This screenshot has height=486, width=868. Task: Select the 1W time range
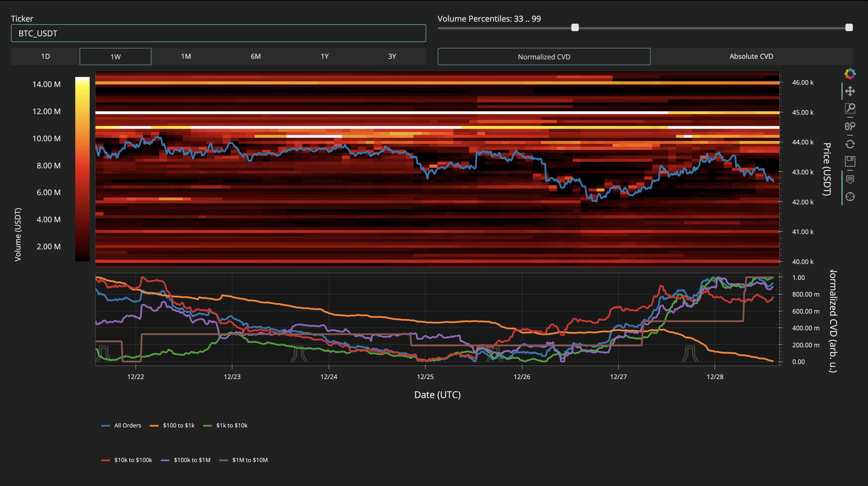pos(115,56)
